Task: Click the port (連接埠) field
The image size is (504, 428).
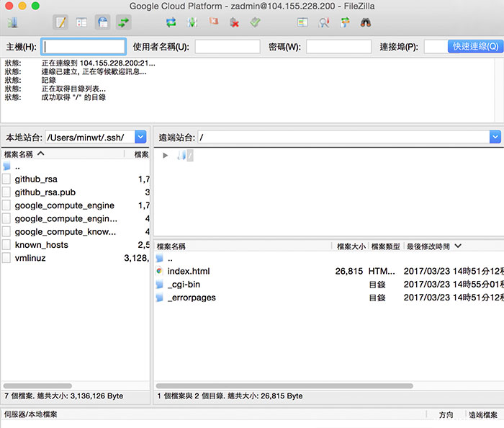Action: point(436,47)
